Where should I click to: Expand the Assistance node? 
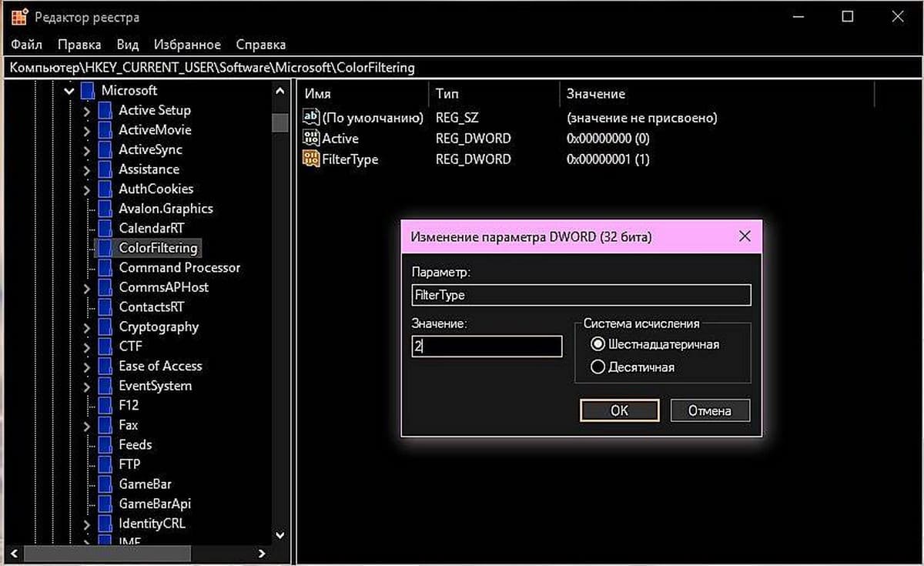(87, 169)
